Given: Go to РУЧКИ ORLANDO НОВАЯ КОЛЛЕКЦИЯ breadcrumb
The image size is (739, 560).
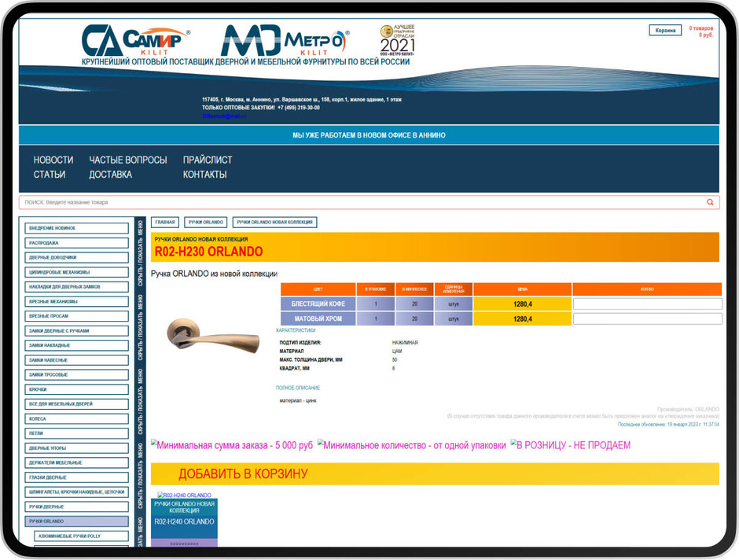Looking at the screenshot, I should (274, 222).
